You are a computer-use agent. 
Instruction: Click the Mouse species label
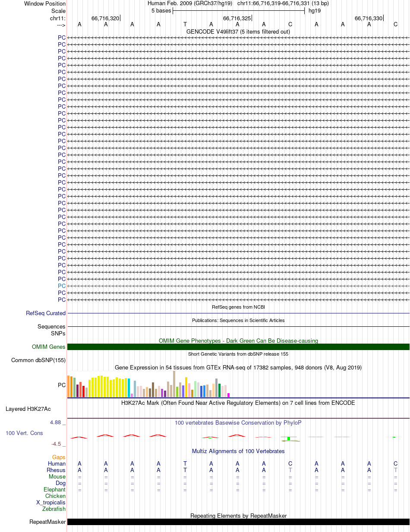57,476
